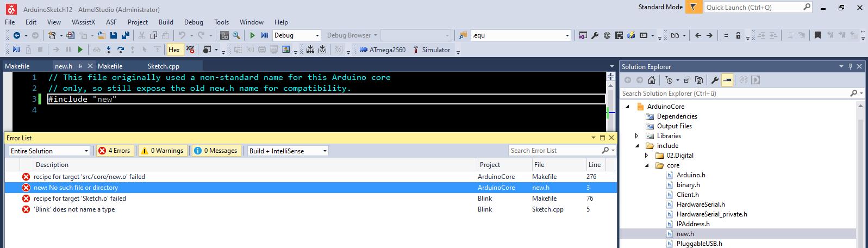The height and width of the screenshot is (248, 868).
Task: Open Arduino.h in Solution Explorer
Action: point(691,175)
